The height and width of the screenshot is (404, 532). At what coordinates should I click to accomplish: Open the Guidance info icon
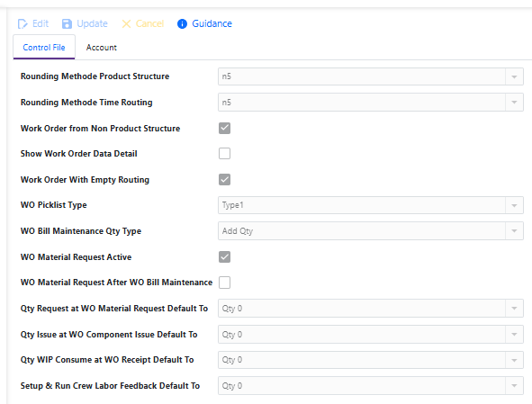(182, 23)
